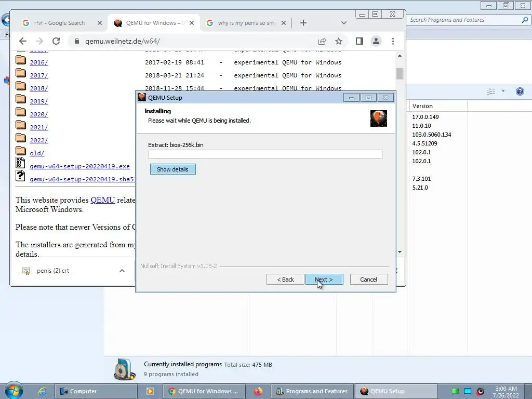This screenshot has width=532, height=399.
Task: Close the rfvf Google Search tab
Action: [x=99, y=23]
